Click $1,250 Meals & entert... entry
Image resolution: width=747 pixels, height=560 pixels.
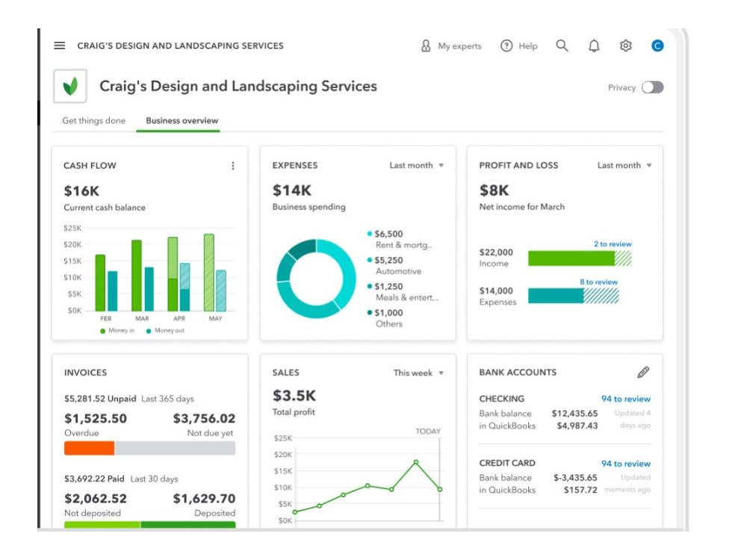(x=403, y=292)
